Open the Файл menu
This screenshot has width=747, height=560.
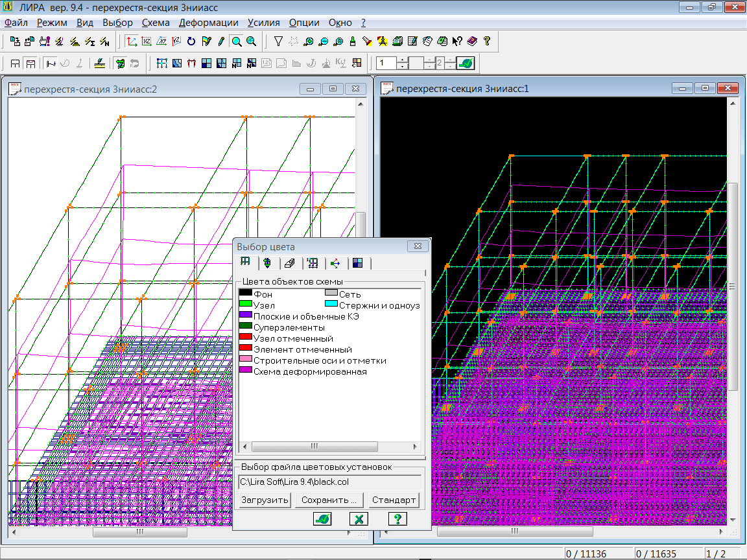(x=16, y=22)
